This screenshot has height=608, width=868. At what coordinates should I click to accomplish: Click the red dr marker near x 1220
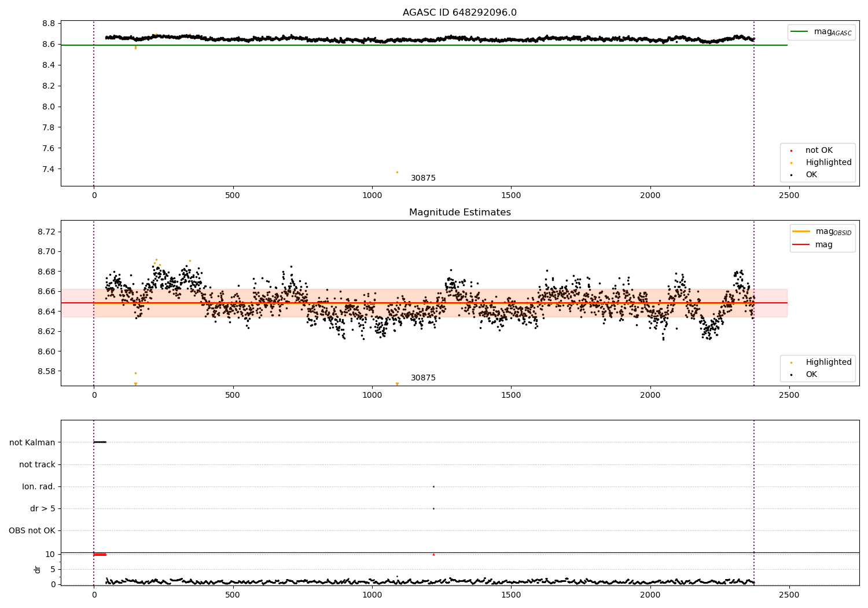pos(433,554)
